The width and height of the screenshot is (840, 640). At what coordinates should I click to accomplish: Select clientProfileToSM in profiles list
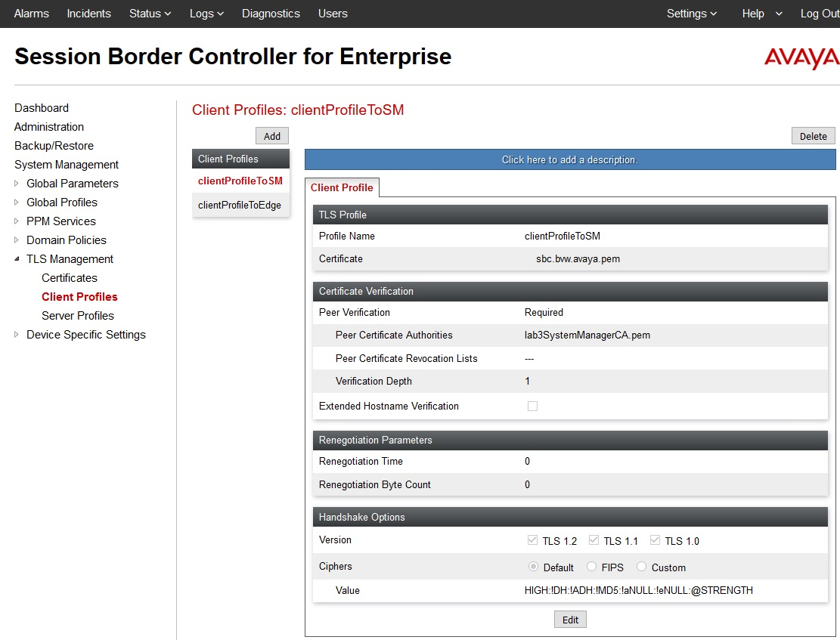tap(240, 181)
